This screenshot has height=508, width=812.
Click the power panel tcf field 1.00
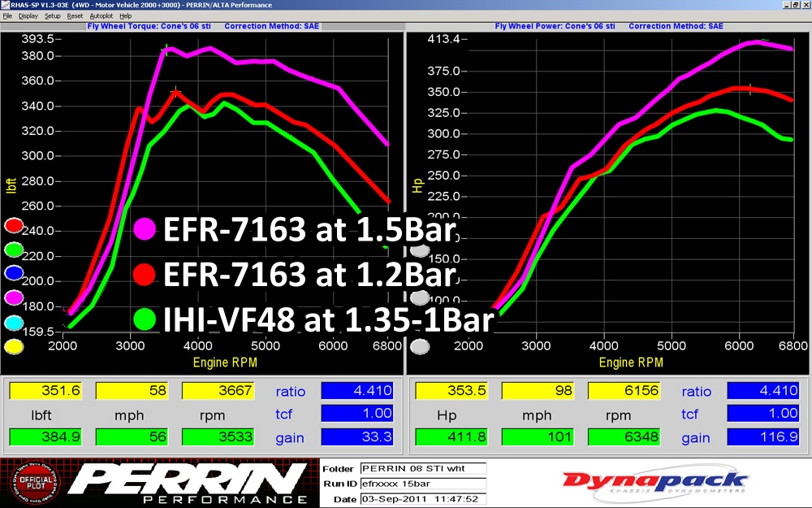[763, 413]
